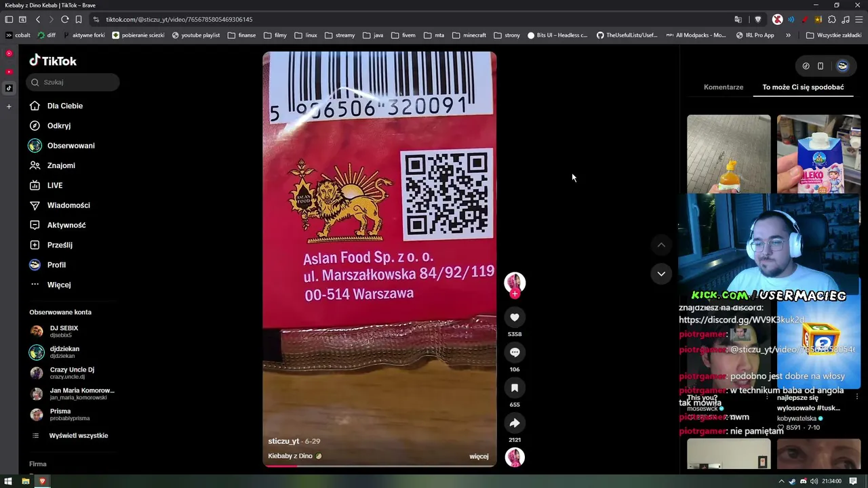Expand the Więcej menu in sidebar
The height and width of the screenshot is (488, 868).
pos(59,285)
